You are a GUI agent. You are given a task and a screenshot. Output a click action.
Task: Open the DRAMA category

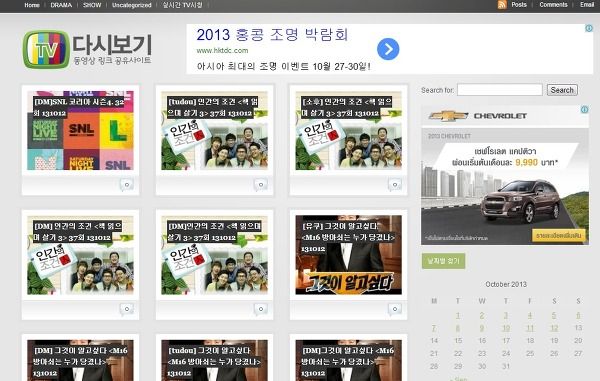pos(61,5)
